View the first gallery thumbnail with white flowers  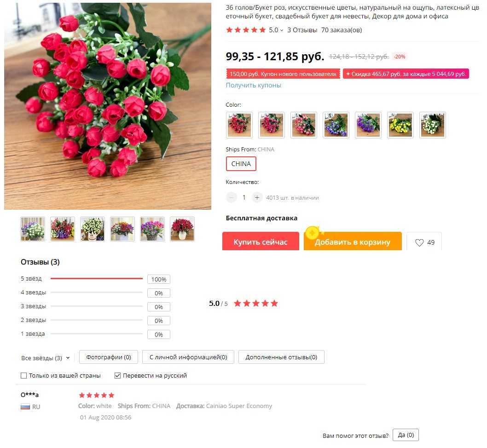coord(33,229)
